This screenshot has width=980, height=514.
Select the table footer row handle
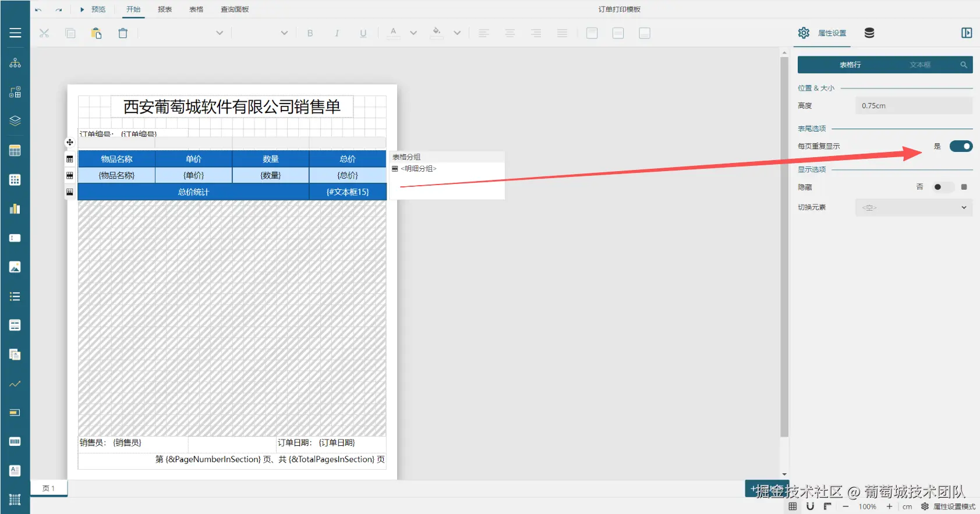tap(70, 192)
